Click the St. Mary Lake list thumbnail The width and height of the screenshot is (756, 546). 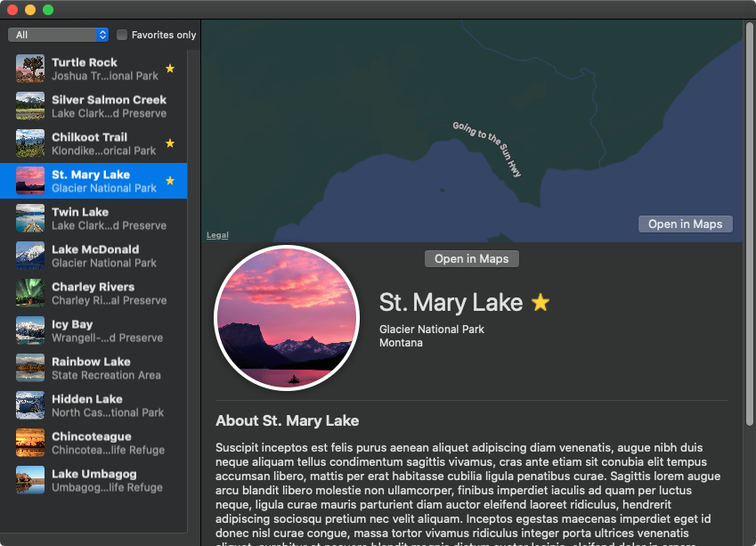coord(30,181)
